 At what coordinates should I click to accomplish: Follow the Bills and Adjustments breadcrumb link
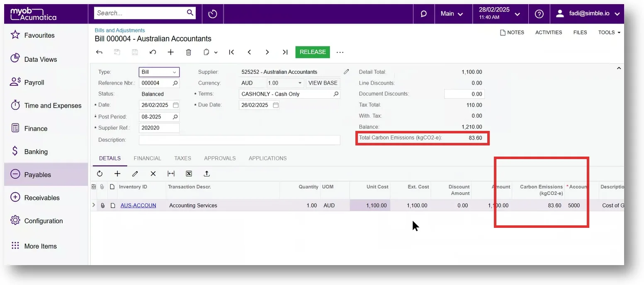(x=120, y=30)
